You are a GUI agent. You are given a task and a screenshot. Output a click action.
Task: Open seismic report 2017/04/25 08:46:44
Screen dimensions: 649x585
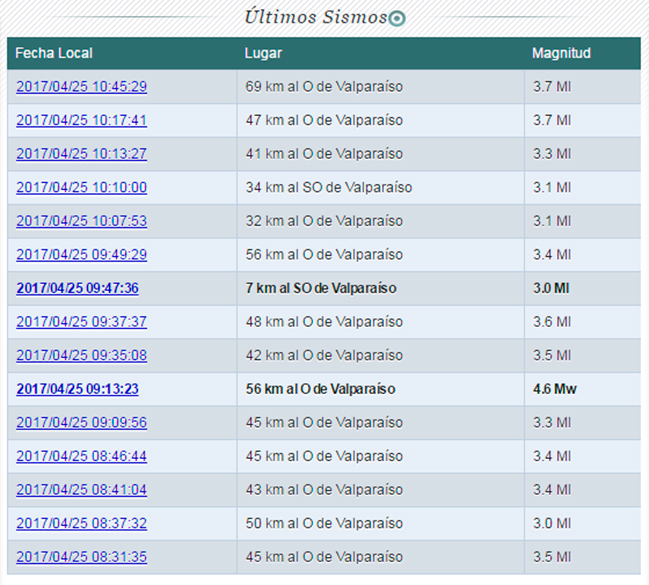coord(81,456)
